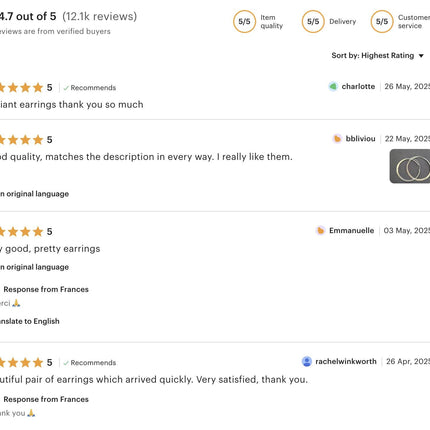
Task: Show bbliviou's review in original language
Action: tap(34, 194)
